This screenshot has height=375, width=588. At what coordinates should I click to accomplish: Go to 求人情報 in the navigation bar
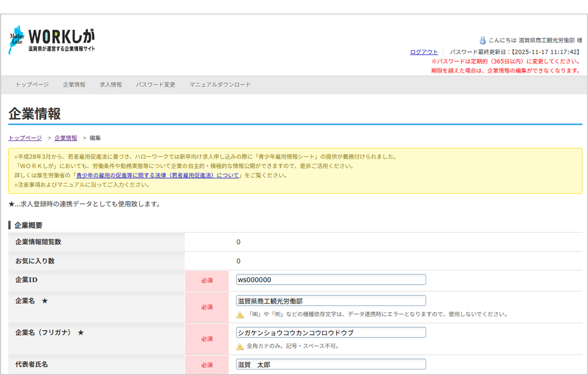click(111, 84)
